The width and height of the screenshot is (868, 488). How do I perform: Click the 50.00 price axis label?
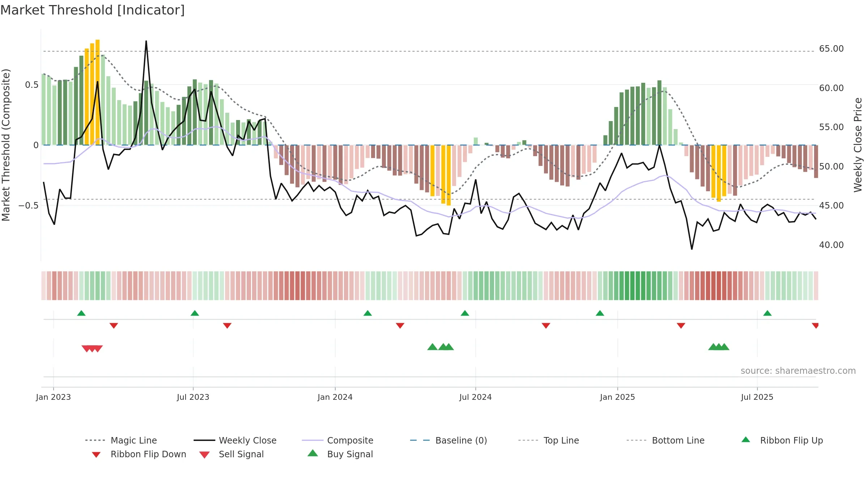click(x=831, y=167)
